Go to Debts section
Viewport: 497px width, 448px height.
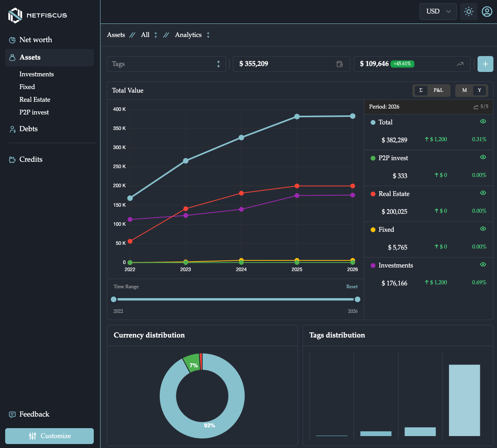click(x=28, y=129)
